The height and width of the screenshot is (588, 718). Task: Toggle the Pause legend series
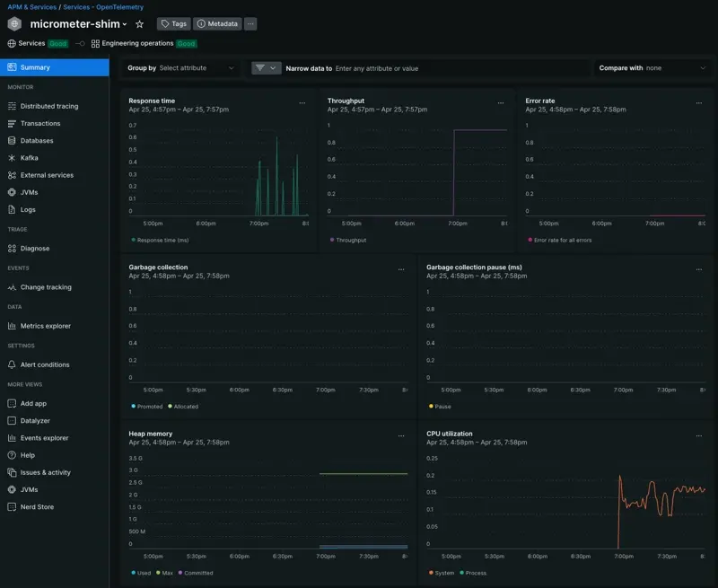click(440, 407)
